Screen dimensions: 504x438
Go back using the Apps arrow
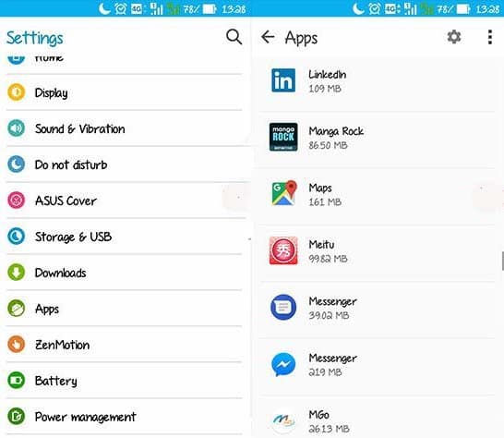[x=268, y=37]
